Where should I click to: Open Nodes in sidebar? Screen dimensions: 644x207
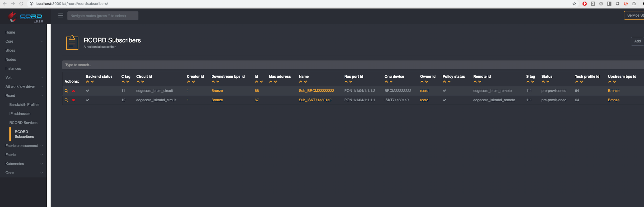click(11, 59)
